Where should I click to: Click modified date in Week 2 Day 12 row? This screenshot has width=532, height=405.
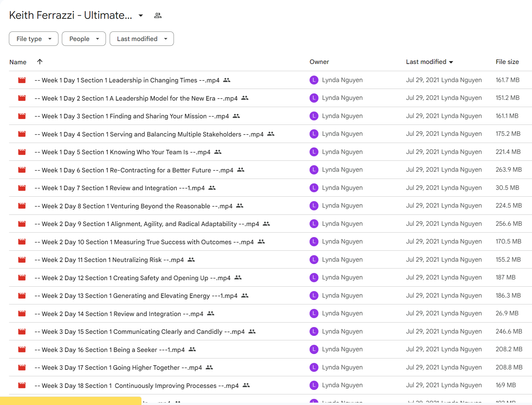[x=444, y=277]
